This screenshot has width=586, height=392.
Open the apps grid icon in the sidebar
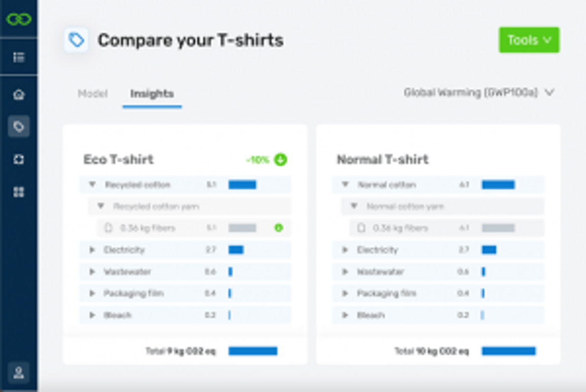click(19, 192)
